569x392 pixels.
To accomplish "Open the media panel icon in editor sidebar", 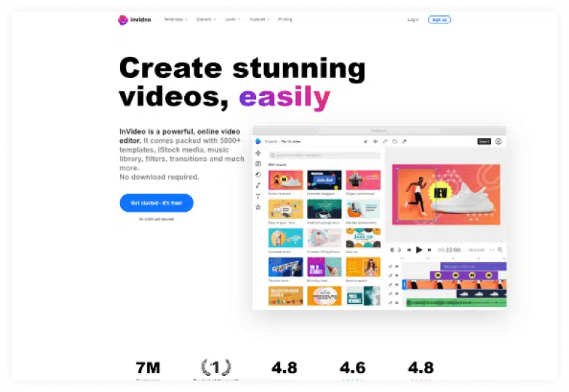I will point(258,164).
